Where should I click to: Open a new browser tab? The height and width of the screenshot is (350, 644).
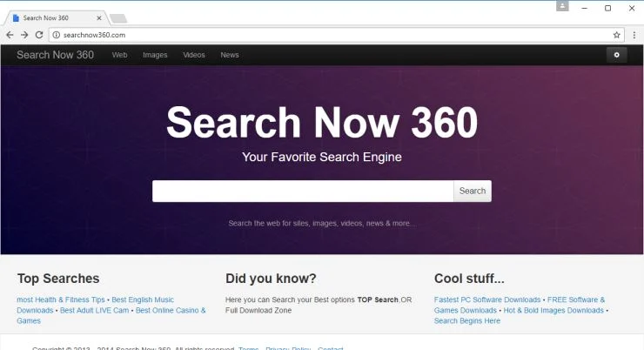(x=118, y=18)
